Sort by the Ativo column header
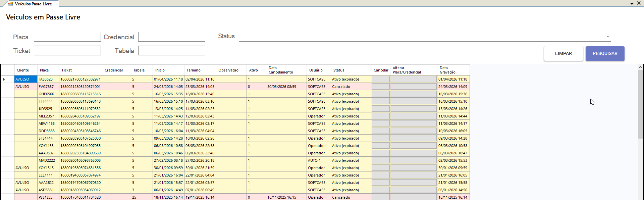The width and height of the screenshot is (644, 200). [x=256, y=70]
